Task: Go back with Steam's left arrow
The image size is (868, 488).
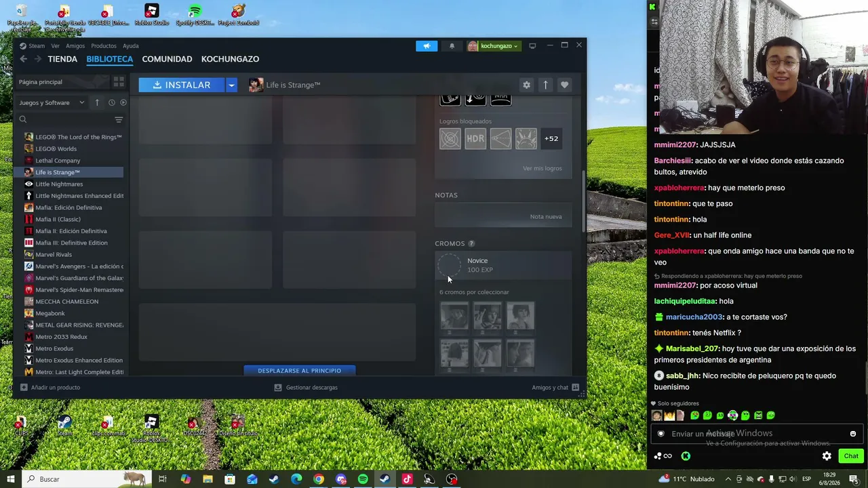Action: [x=23, y=59]
